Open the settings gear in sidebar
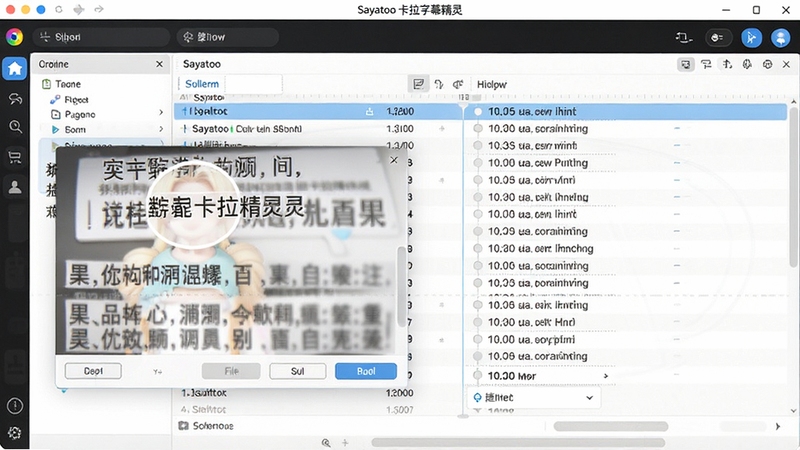800x450 pixels. pyautogui.click(x=15, y=433)
